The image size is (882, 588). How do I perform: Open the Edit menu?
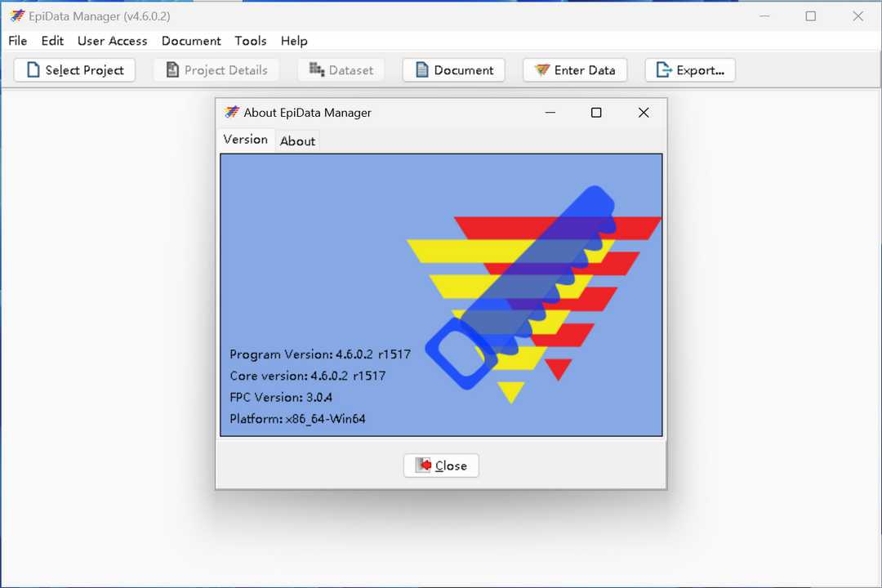tap(52, 41)
